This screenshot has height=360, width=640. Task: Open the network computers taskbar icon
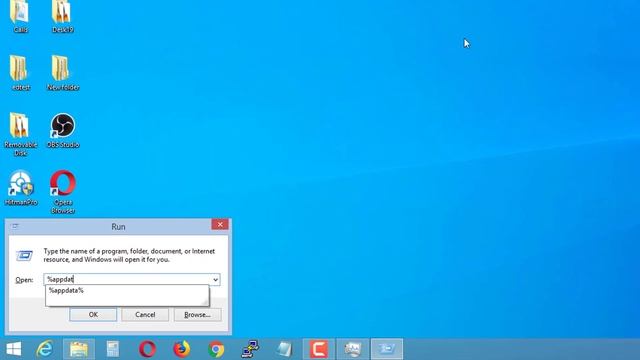point(250,349)
